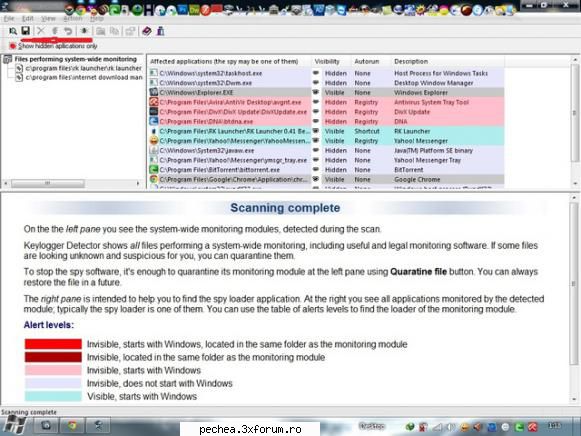
Task: Click the first taskbar window button
Action: pyautogui.click(x=46, y=425)
